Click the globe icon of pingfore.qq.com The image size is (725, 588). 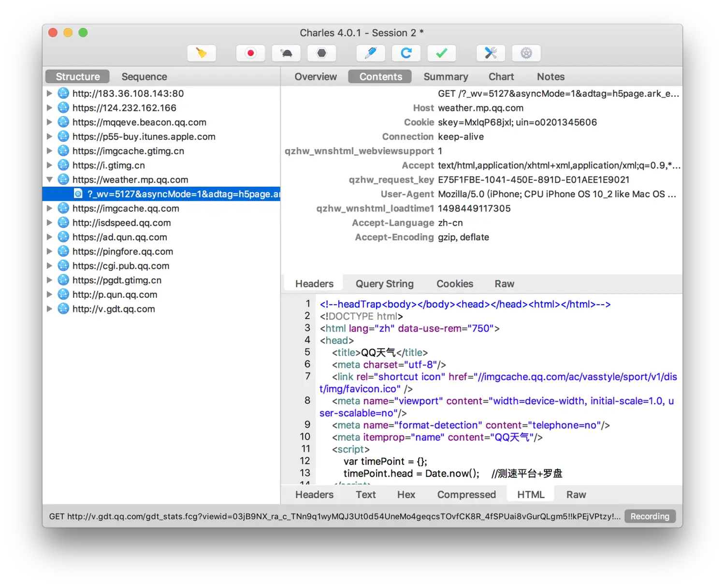[63, 251]
